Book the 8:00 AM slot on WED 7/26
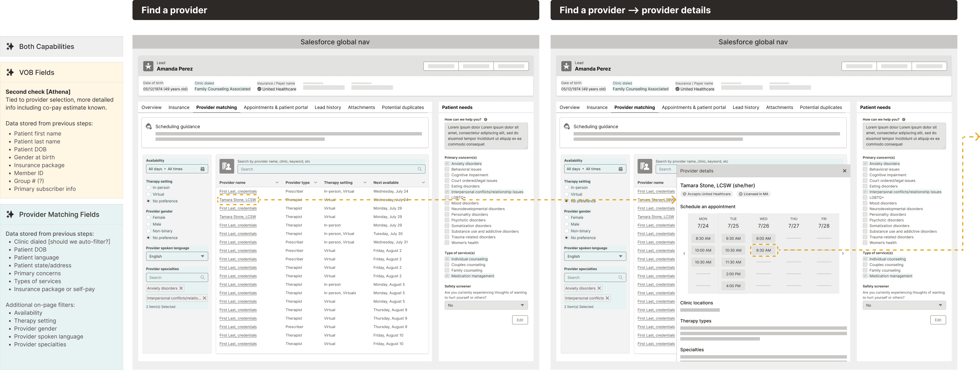 point(764,238)
